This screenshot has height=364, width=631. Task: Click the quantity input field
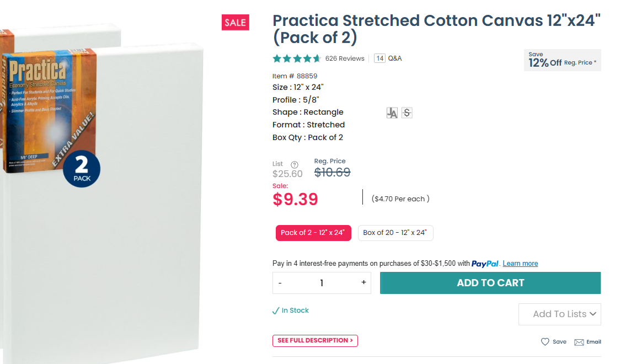pos(322,283)
